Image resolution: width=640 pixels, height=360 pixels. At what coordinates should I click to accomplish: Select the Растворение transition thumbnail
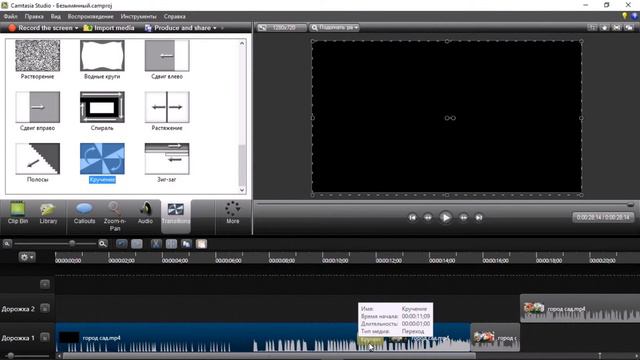[x=38, y=56]
